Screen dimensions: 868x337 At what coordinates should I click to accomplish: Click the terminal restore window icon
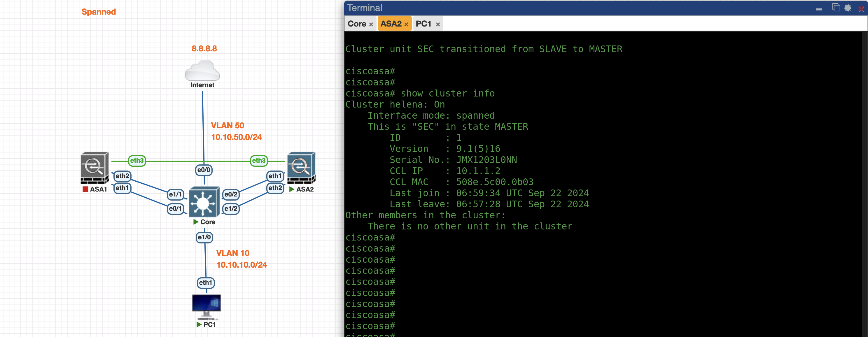click(x=836, y=7)
